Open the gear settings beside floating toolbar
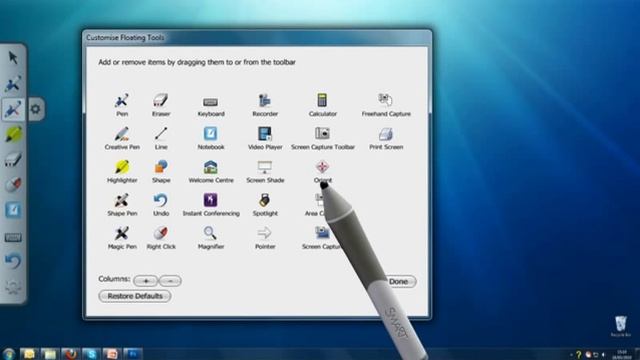Screen dimensions: 640x360 36,109
